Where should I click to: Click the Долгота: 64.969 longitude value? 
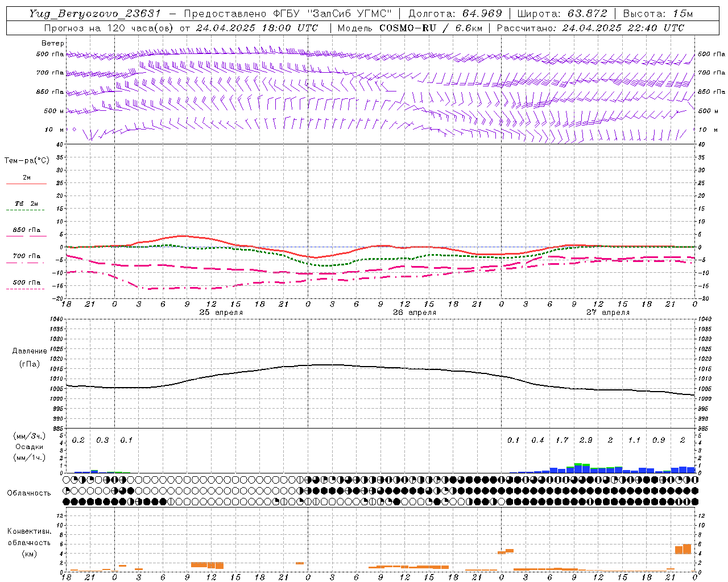(456, 14)
